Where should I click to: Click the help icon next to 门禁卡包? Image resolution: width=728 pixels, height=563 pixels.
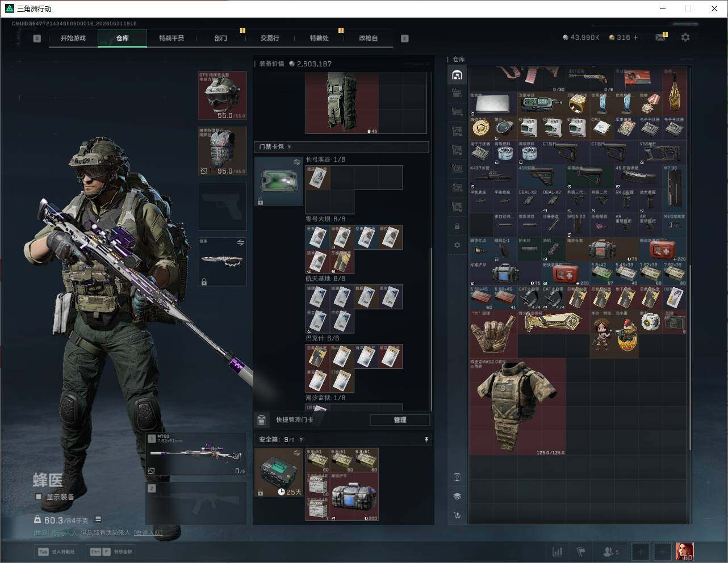[290, 147]
